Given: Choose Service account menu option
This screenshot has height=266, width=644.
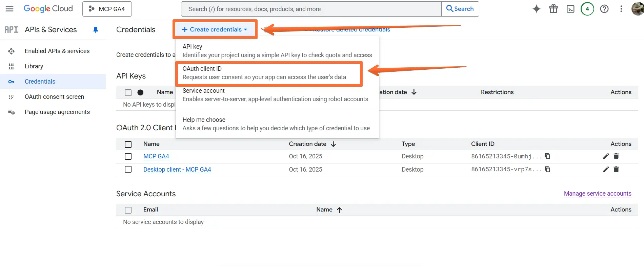Looking at the screenshot, I should tap(277, 95).
